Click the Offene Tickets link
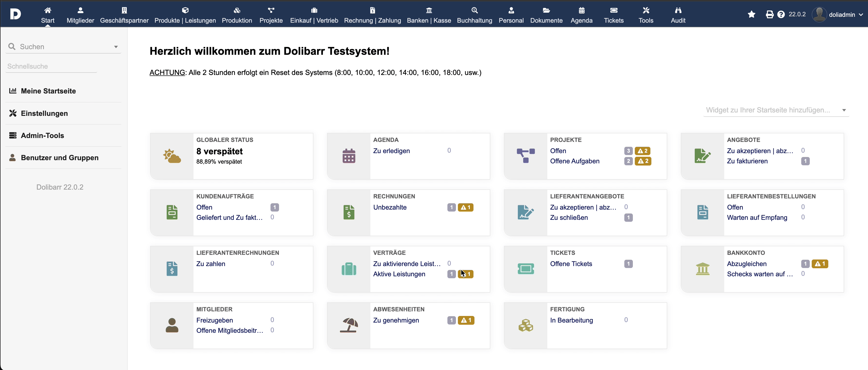 571,264
